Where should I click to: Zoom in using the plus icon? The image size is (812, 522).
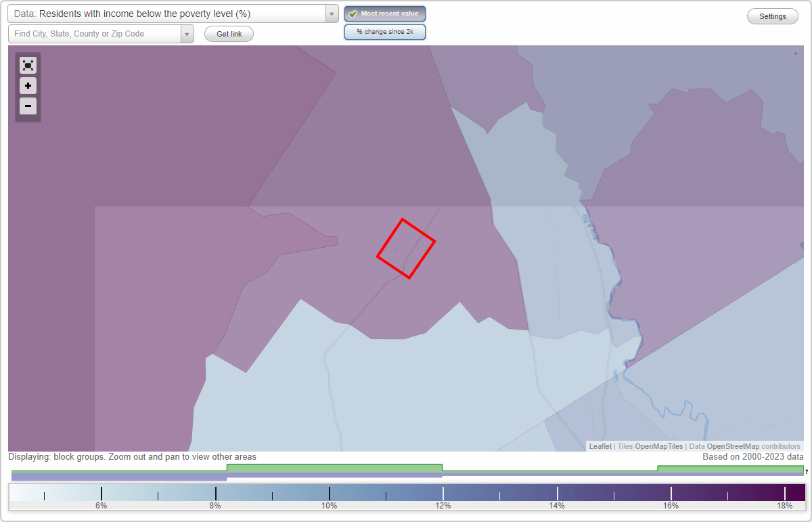pos(28,85)
